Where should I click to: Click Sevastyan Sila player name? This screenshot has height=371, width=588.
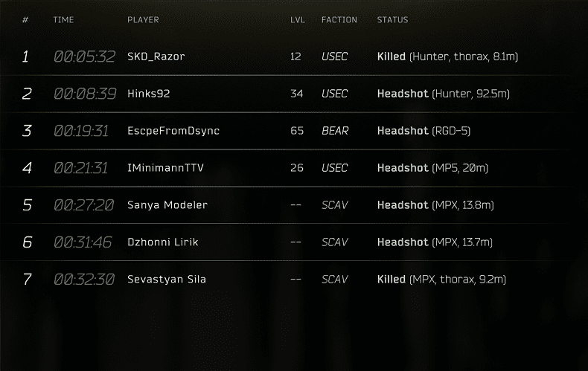click(167, 280)
